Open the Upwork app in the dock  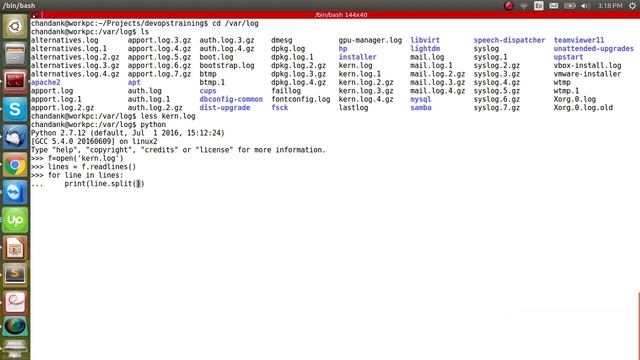point(15,220)
